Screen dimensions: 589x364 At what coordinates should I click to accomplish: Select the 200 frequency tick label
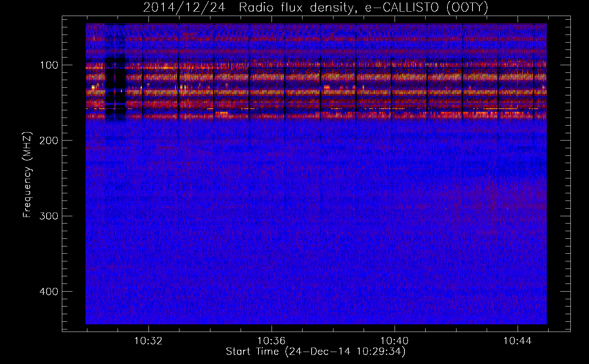[x=48, y=141]
